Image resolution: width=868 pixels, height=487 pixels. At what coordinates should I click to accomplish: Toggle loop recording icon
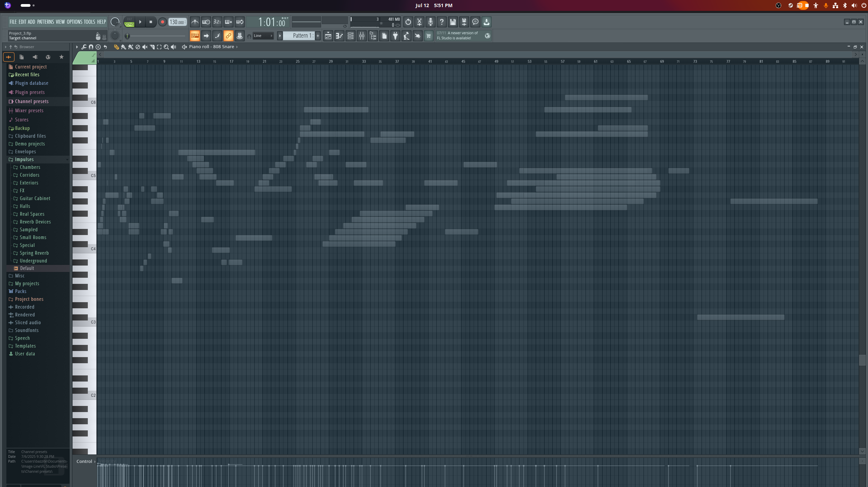[x=240, y=22]
